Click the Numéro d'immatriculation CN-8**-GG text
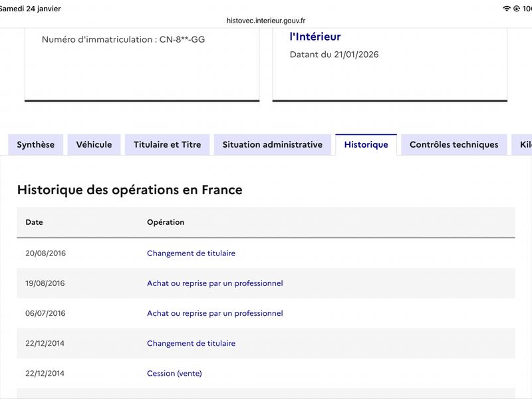This screenshot has width=532, height=399. coord(123,39)
